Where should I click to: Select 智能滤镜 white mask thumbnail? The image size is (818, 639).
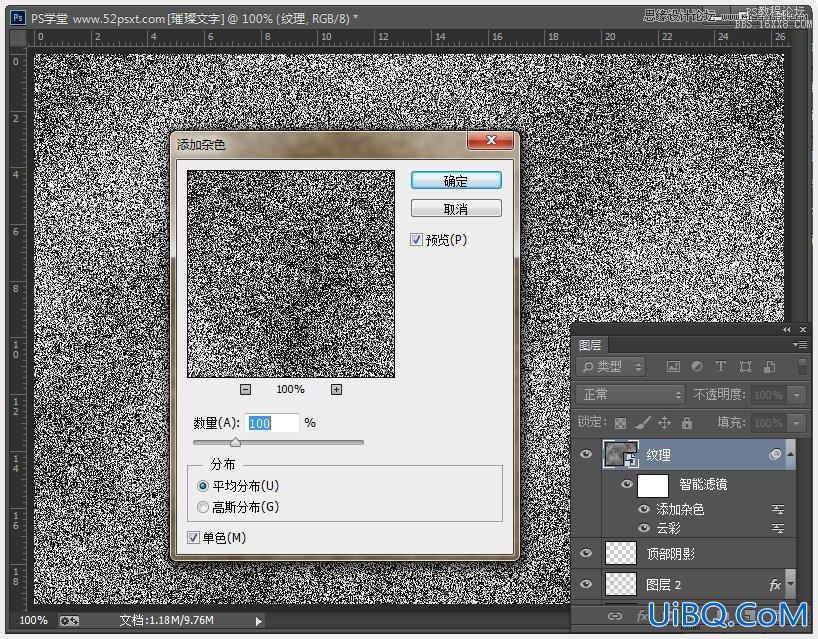[653, 485]
